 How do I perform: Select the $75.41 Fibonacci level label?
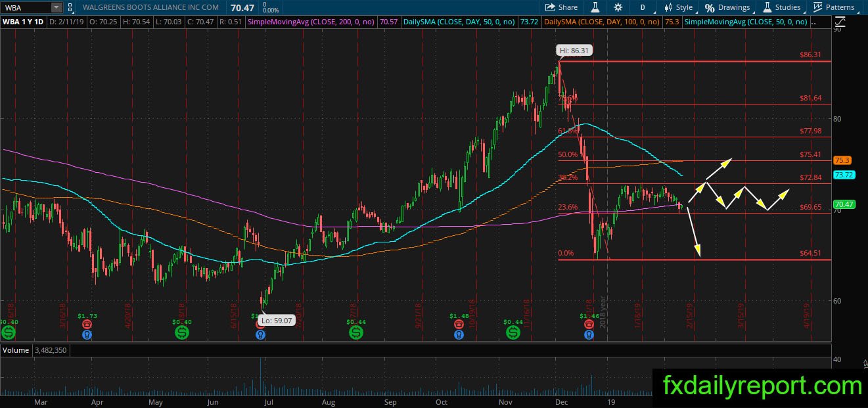click(810, 154)
